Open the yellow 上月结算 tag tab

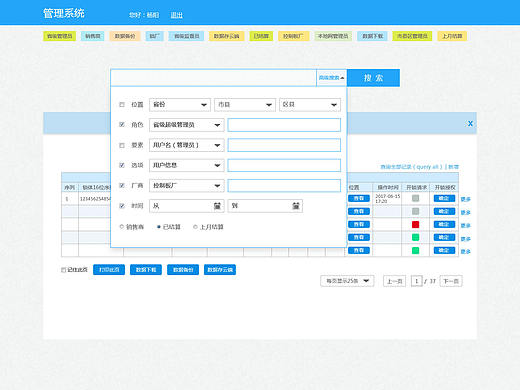click(452, 36)
